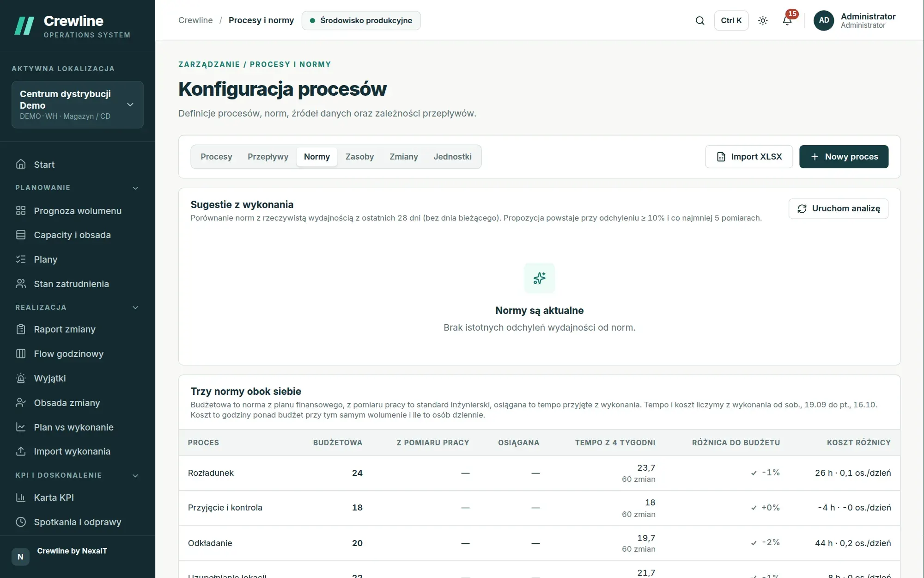The height and width of the screenshot is (578, 924).
Task: Click the Plan vs wykonanie chart icon
Action: (x=21, y=427)
